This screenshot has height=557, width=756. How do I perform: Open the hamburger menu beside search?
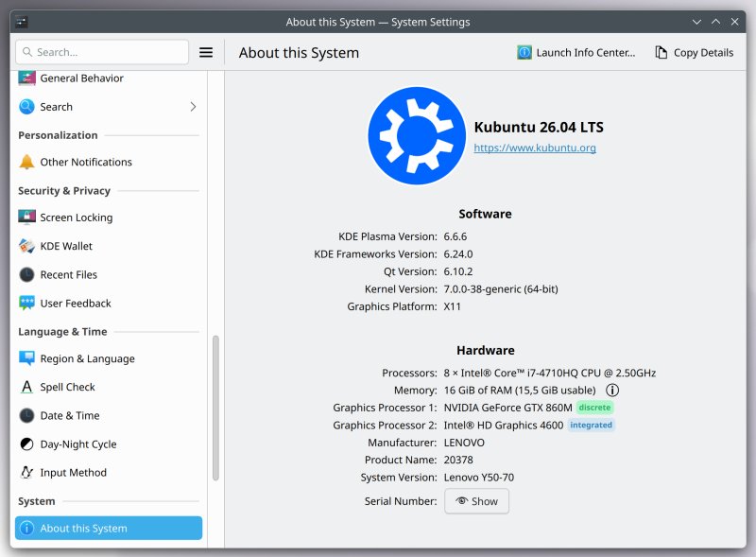coord(206,52)
